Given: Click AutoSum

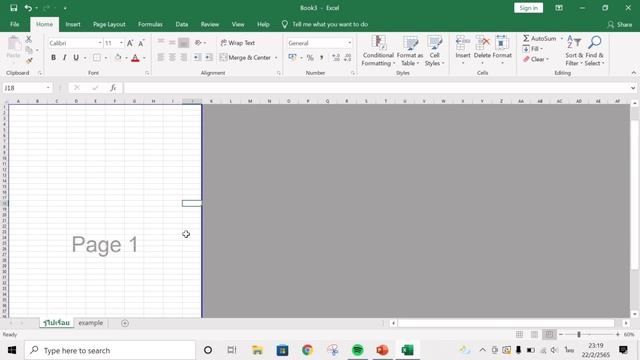Looking at the screenshot, I should click(x=540, y=38).
